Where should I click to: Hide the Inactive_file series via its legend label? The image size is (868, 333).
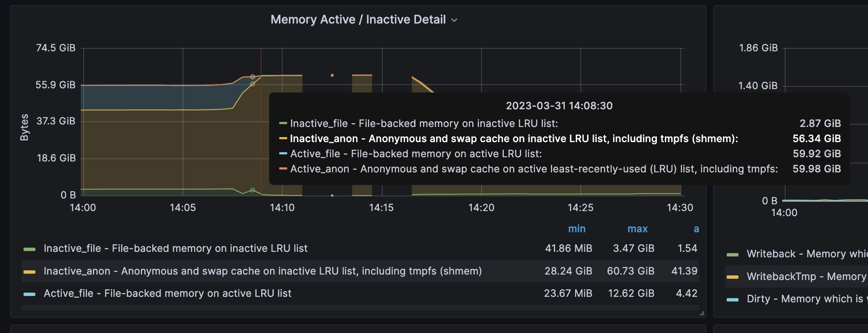point(175,248)
